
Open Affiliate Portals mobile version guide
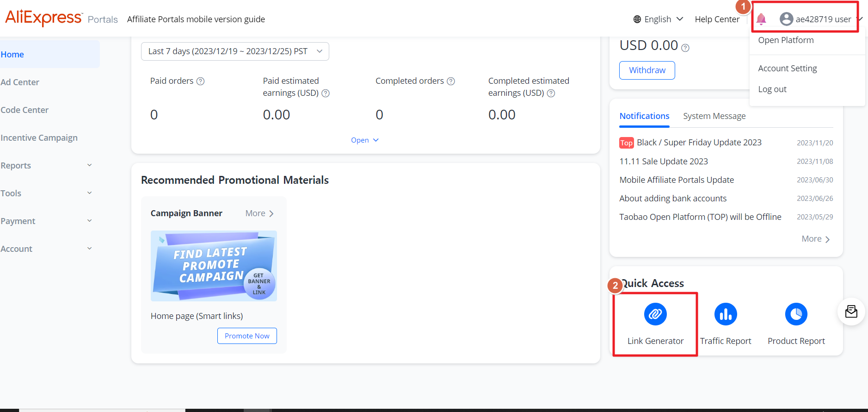click(196, 19)
